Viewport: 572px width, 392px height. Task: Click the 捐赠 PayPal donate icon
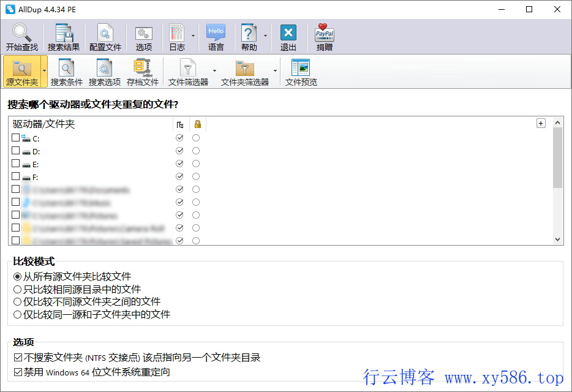325,37
